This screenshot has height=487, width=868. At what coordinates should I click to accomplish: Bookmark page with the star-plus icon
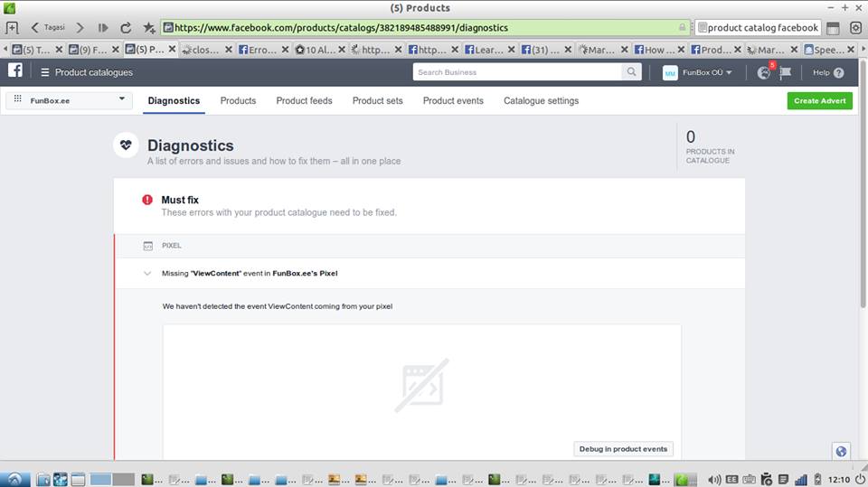pos(149,27)
